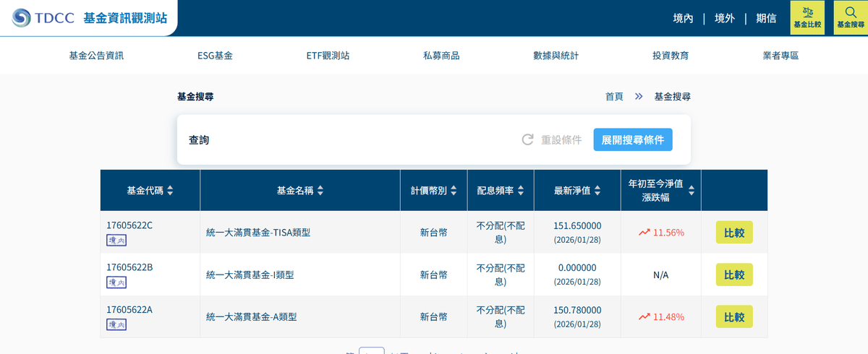Open the ETF觀測站 menu
Viewport: 868px width, 354px height.
click(x=328, y=56)
